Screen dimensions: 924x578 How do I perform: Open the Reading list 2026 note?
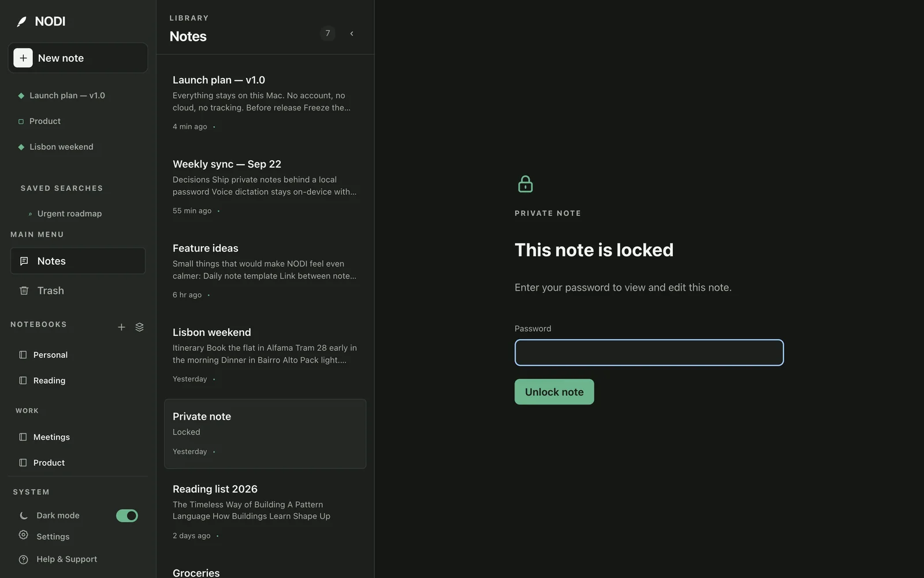[x=265, y=512]
